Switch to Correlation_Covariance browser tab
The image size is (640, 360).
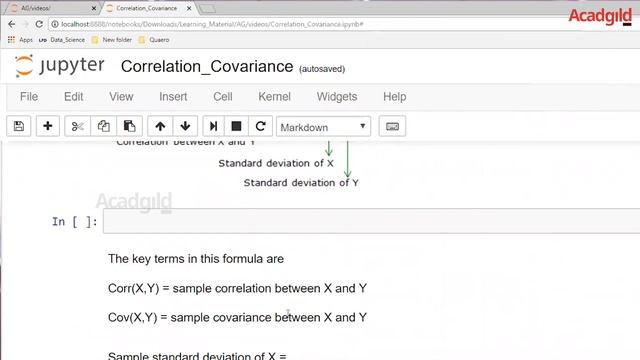click(148, 8)
